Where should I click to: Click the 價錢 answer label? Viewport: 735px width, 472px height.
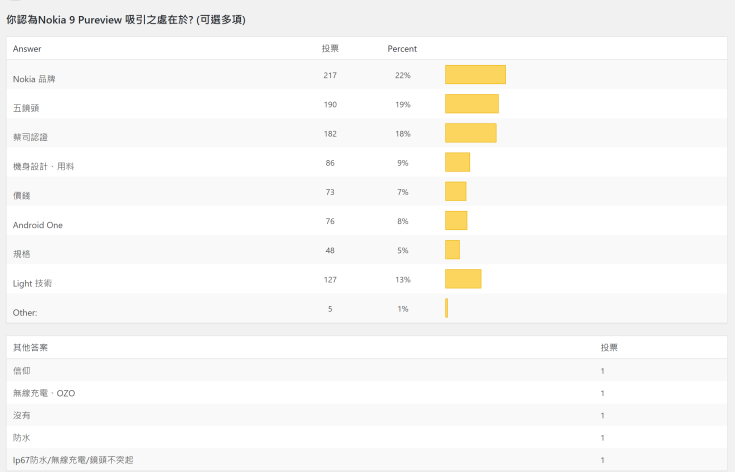tap(22, 195)
